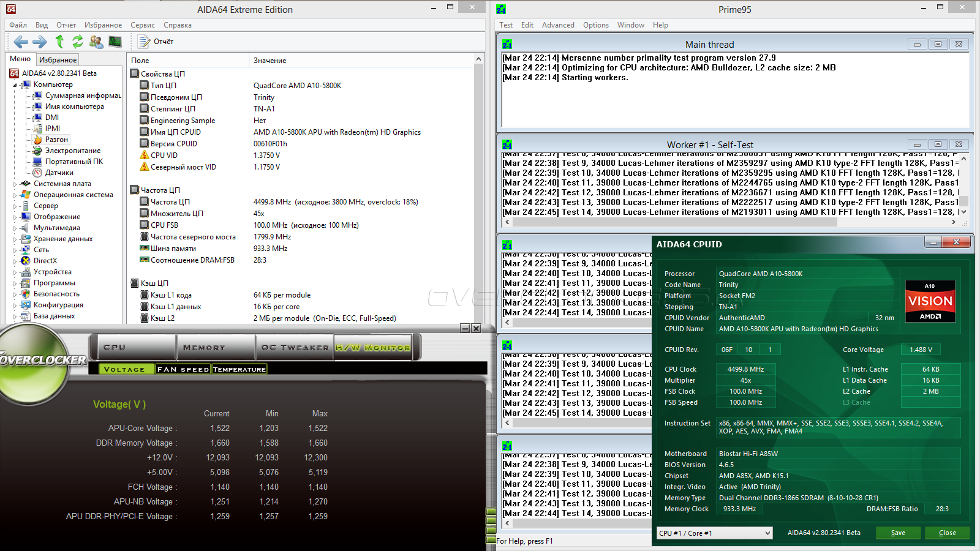Click the Worker #1 horizontal scrollbar

click(x=674, y=222)
